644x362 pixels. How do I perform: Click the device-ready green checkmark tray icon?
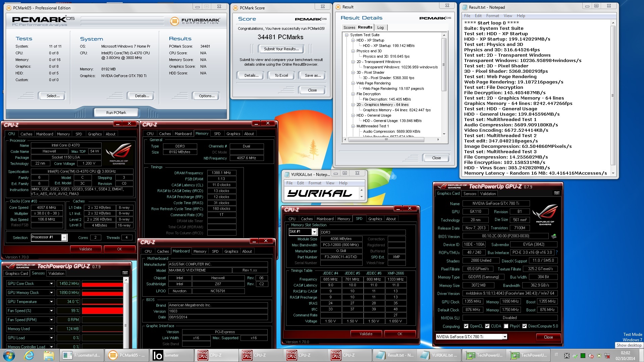(575, 356)
